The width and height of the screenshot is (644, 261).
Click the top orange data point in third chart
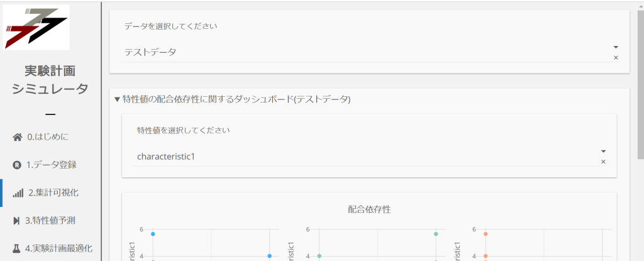486,234
